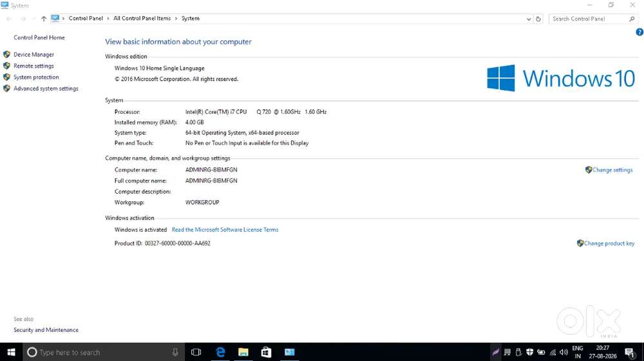Image resolution: width=644 pixels, height=361 pixels.
Task: Open Advanced system settings
Action: coord(46,89)
